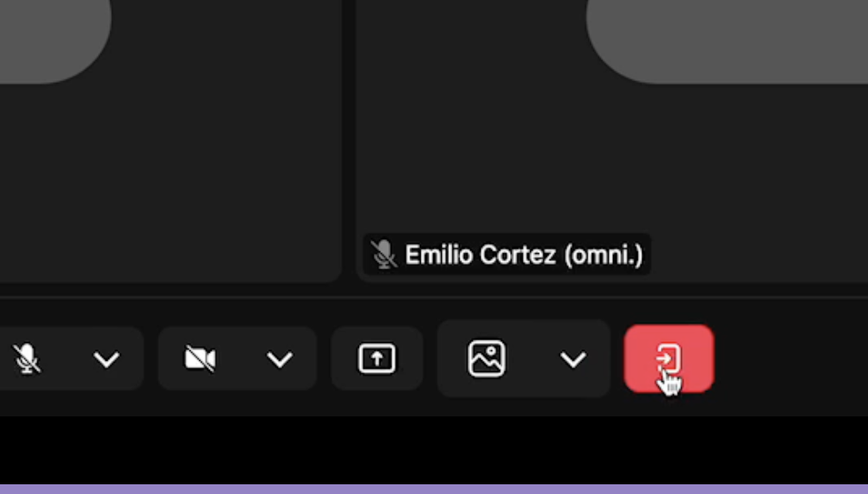Select Emilio Cortez's video tile
Screen dimensions: 868x494
[611, 141]
